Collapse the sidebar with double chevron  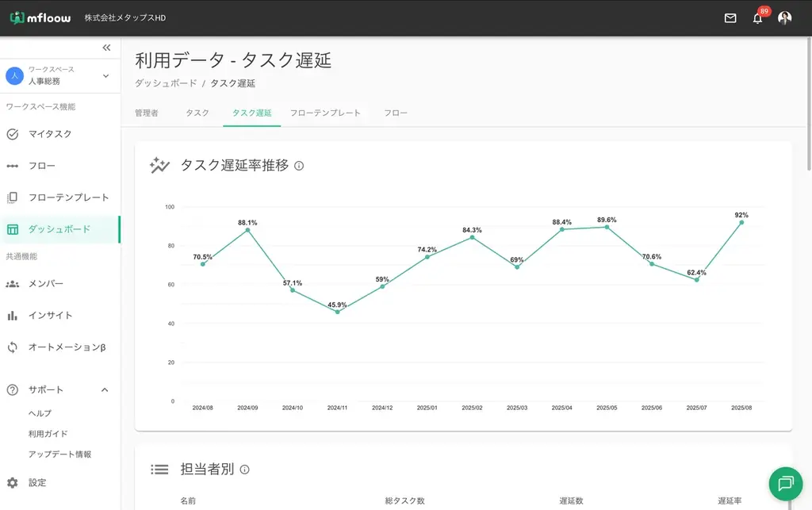pos(106,48)
